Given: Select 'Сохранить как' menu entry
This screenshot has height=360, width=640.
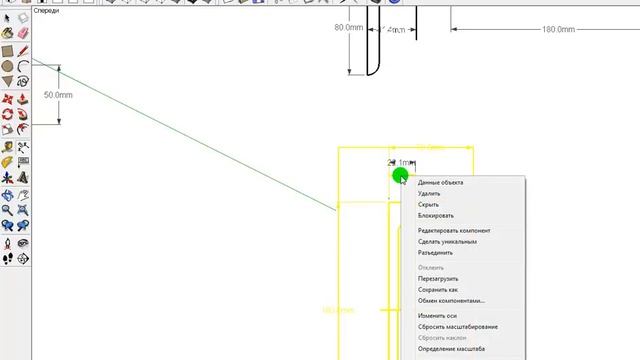Looking at the screenshot, I should click(438, 290).
